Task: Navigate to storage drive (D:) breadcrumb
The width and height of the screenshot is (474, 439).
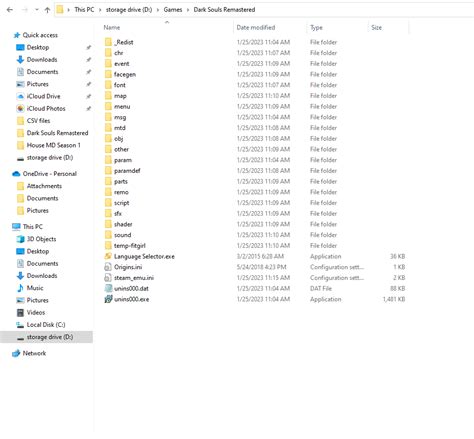Action: click(129, 10)
